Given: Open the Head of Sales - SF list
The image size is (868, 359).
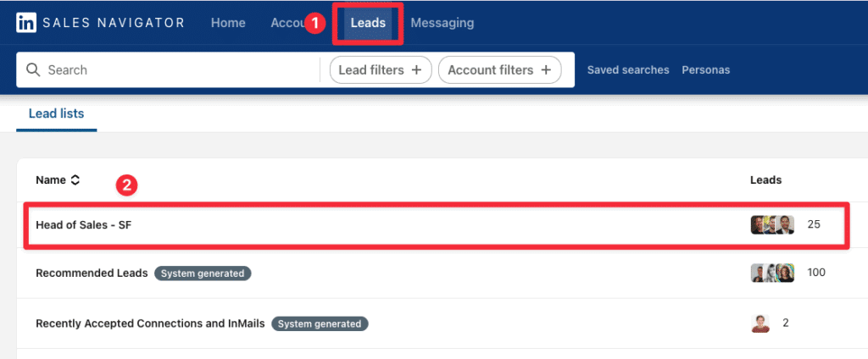Looking at the screenshot, I should pos(84,225).
